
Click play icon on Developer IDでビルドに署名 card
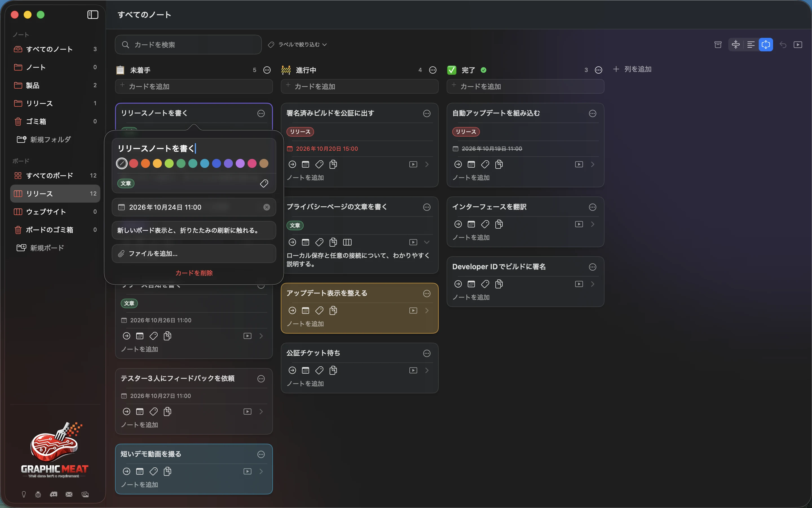click(579, 284)
